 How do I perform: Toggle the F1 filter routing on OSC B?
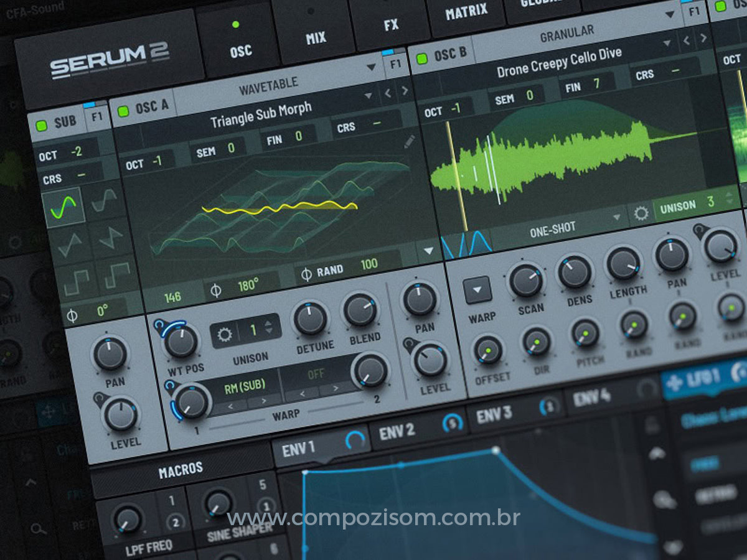pos(695,12)
